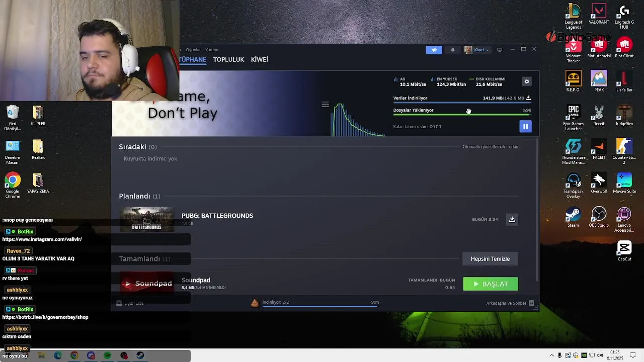
Task: Open the download graph hamburger menu
Action: pos(325,105)
